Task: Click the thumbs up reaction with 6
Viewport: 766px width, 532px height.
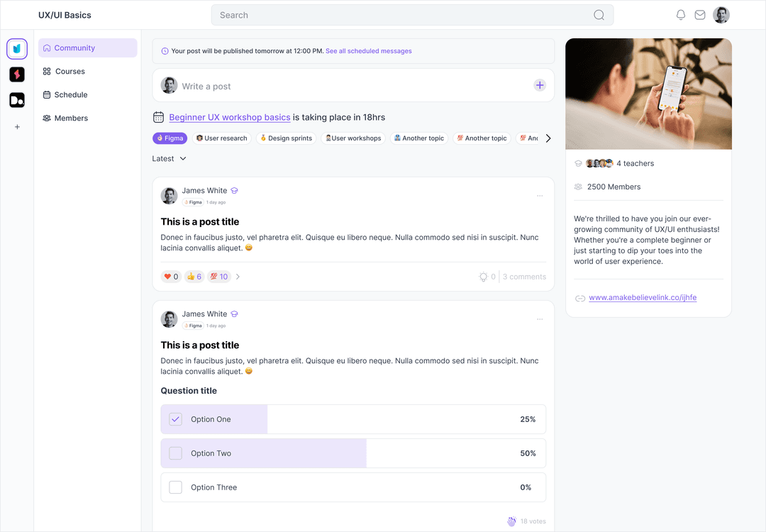Action: tap(194, 277)
